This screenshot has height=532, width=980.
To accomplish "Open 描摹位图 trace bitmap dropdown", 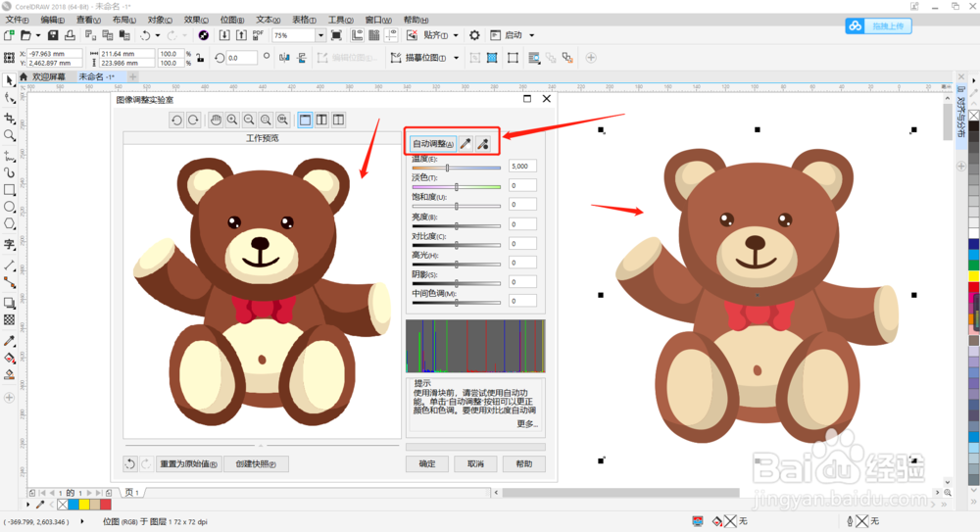I will [x=457, y=58].
